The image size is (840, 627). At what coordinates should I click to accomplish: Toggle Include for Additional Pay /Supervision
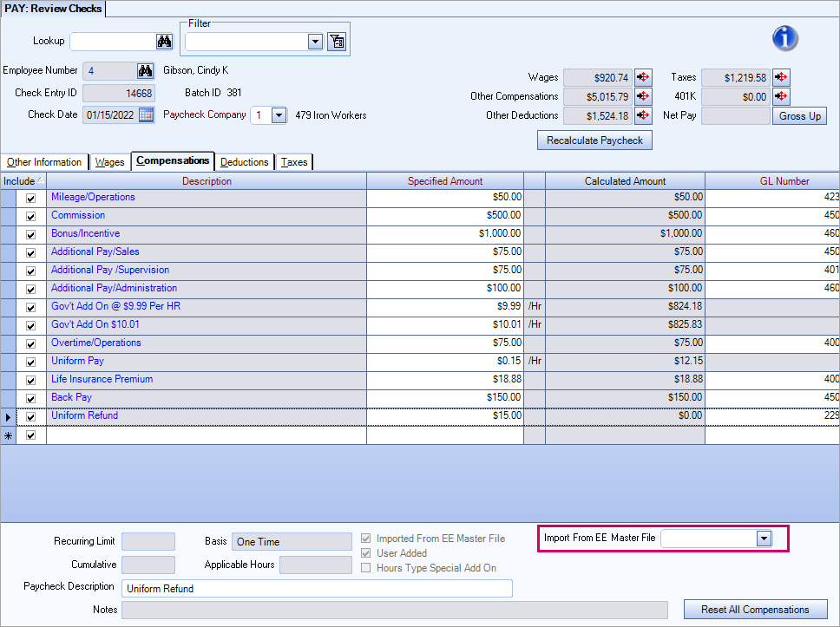31,271
